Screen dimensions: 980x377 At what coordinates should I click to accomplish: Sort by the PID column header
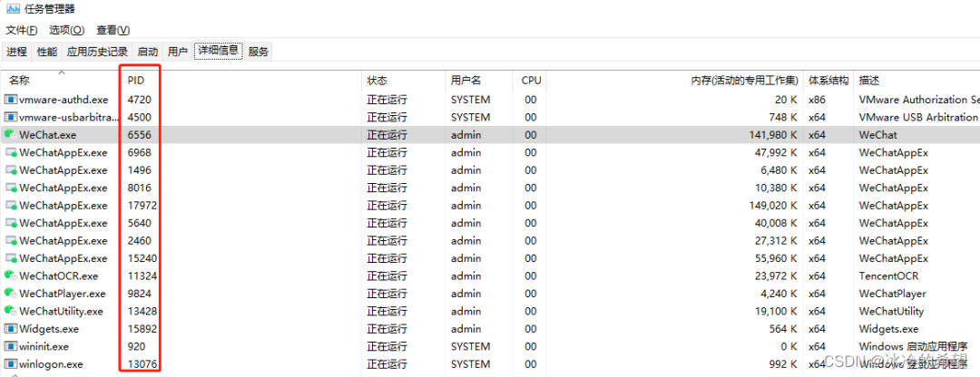(135, 81)
